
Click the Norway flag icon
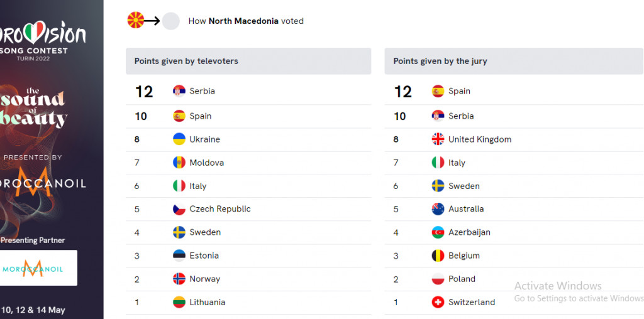click(x=179, y=279)
